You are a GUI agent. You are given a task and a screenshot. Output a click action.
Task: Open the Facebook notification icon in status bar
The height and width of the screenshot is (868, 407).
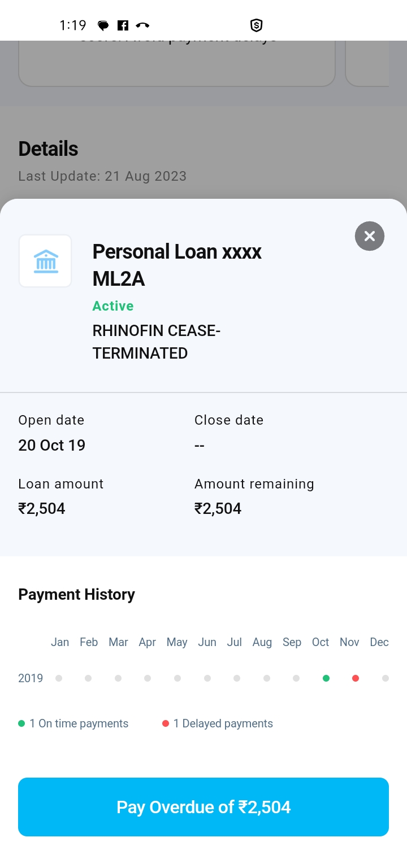pyautogui.click(x=123, y=25)
